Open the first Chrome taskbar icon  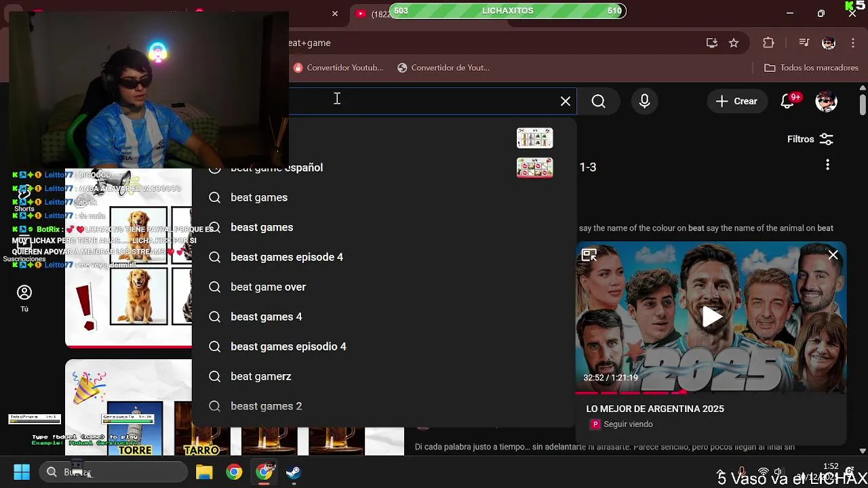(234, 472)
